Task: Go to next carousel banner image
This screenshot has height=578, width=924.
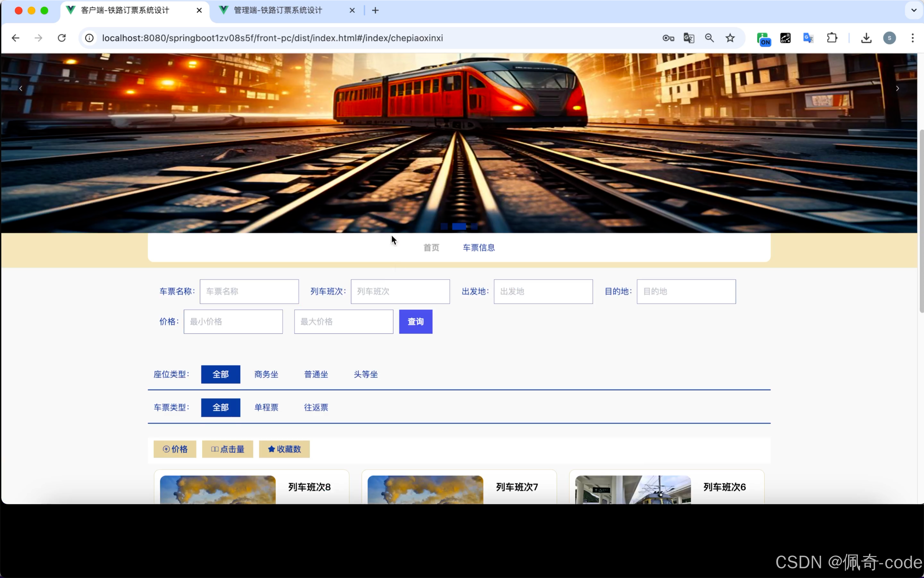Action: (897, 88)
